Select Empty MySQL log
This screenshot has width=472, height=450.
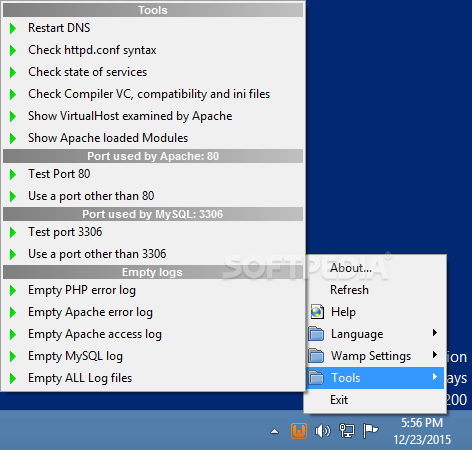pos(153,356)
